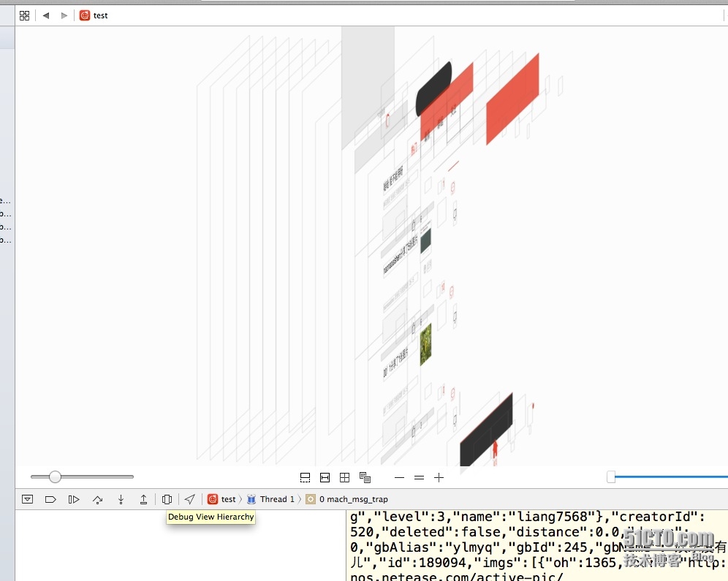Click Step Into debug button
Viewport: 728px width, 581px height.
(121, 499)
